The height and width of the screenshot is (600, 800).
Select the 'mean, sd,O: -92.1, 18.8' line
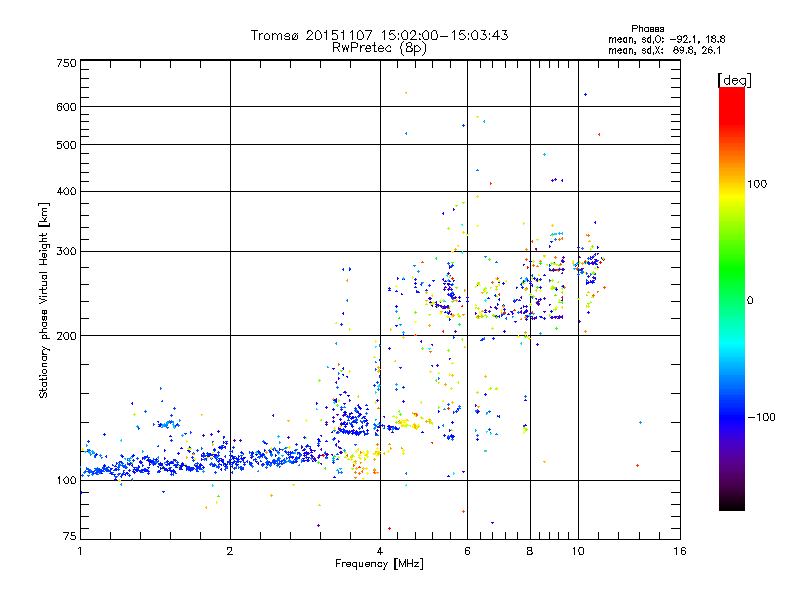tap(666, 39)
